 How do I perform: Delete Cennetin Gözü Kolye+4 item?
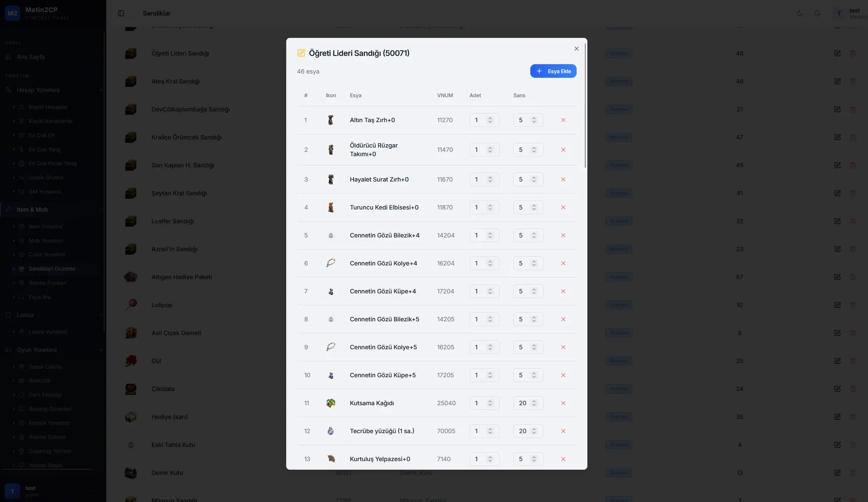pyautogui.click(x=563, y=263)
